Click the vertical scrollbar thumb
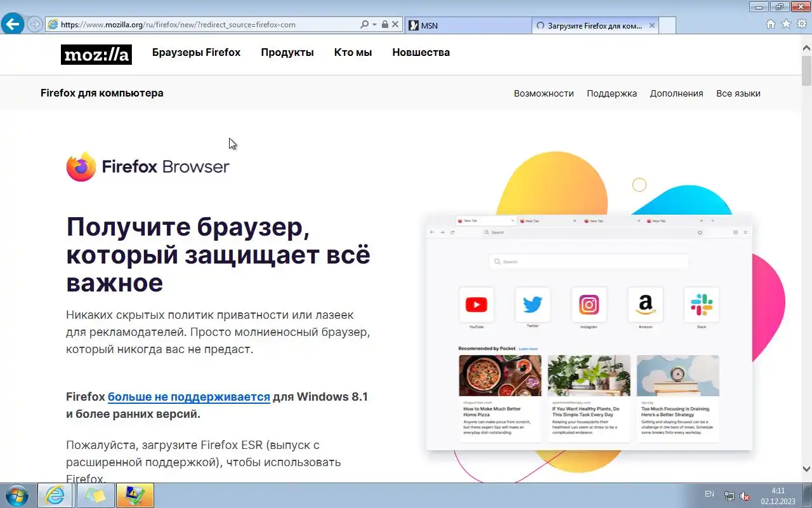 (806, 70)
